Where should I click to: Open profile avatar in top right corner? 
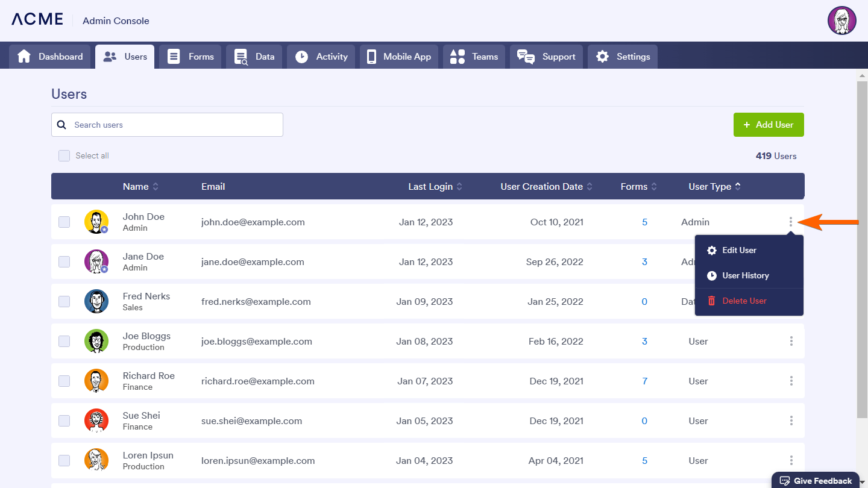click(x=841, y=20)
